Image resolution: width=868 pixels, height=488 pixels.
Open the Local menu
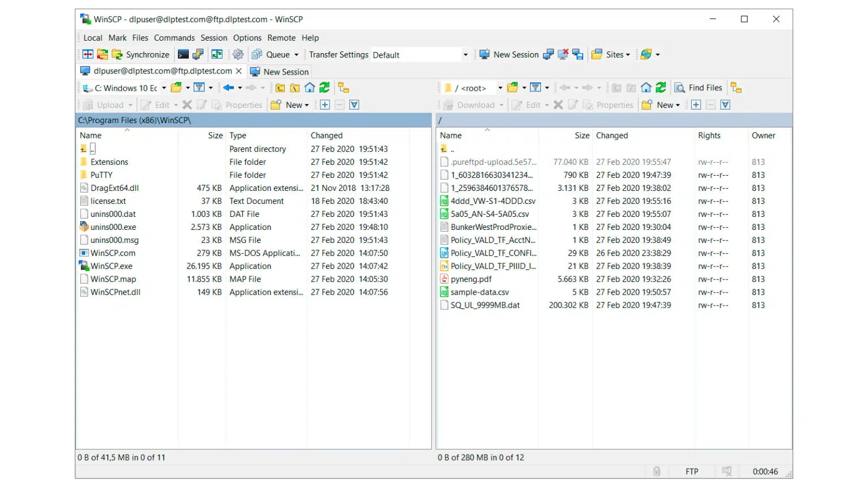click(x=93, y=38)
